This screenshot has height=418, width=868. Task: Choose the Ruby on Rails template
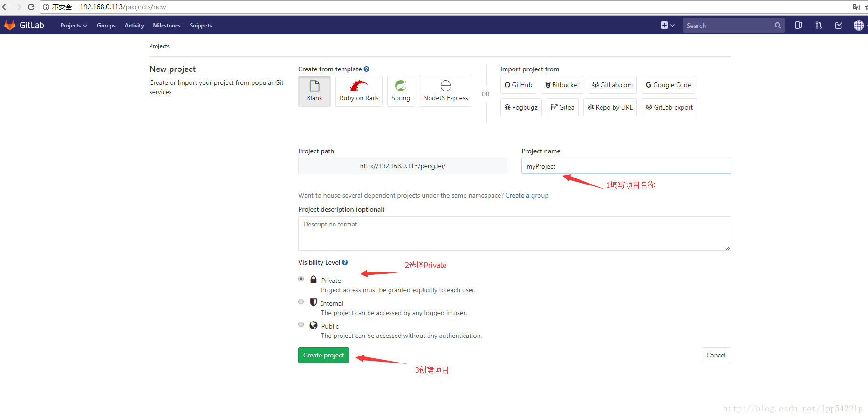359,91
